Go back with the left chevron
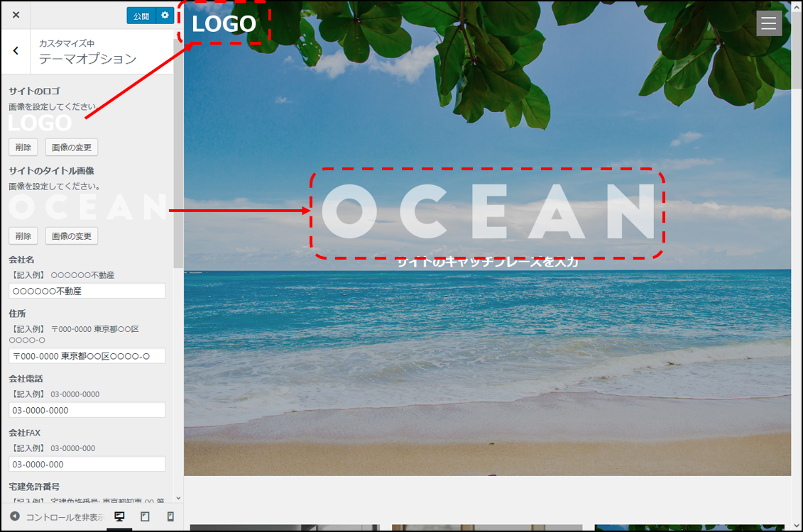The width and height of the screenshot is (803, 532). 16,50
